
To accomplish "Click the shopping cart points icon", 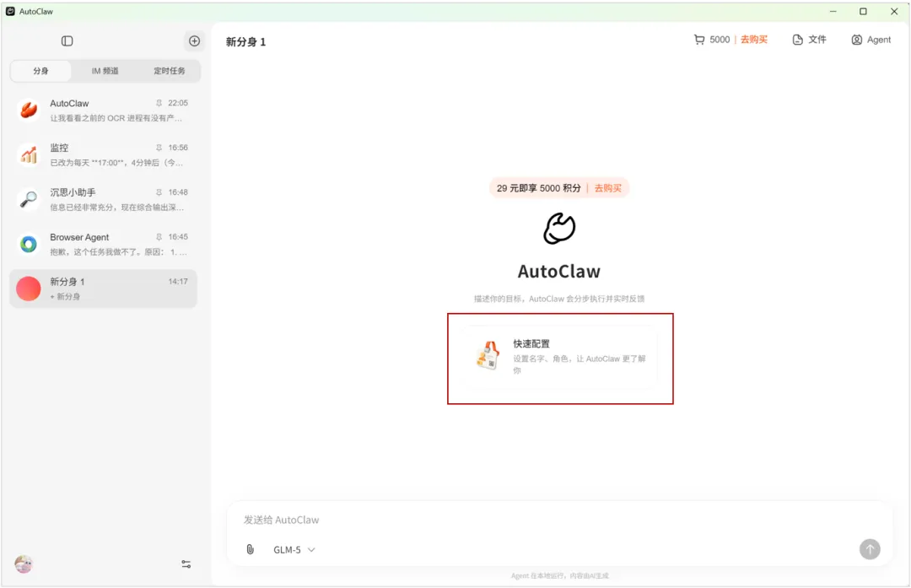I will 699,40.
